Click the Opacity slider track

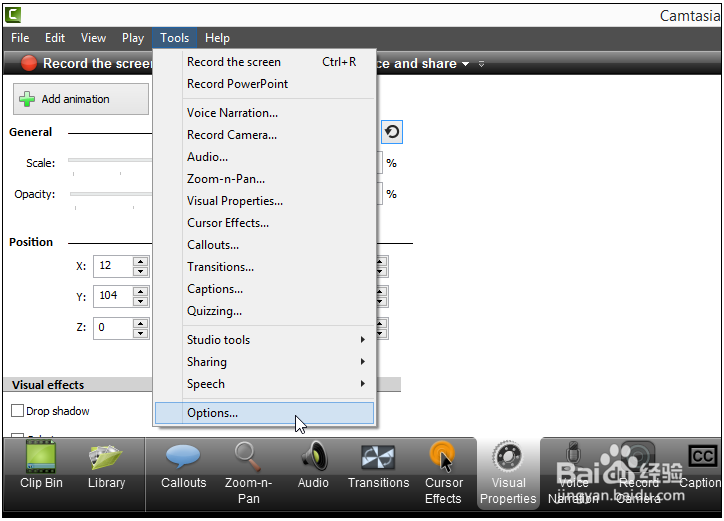[111, 194]
